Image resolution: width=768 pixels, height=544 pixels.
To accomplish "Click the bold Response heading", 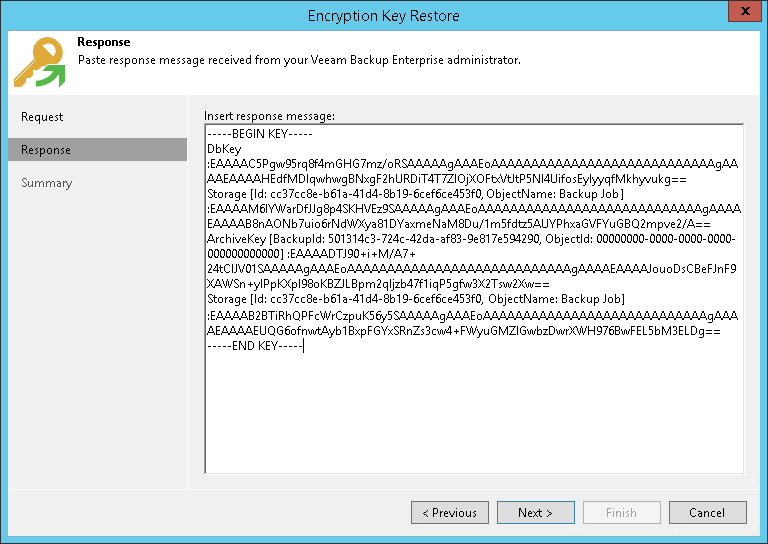I will pos(104,43).
